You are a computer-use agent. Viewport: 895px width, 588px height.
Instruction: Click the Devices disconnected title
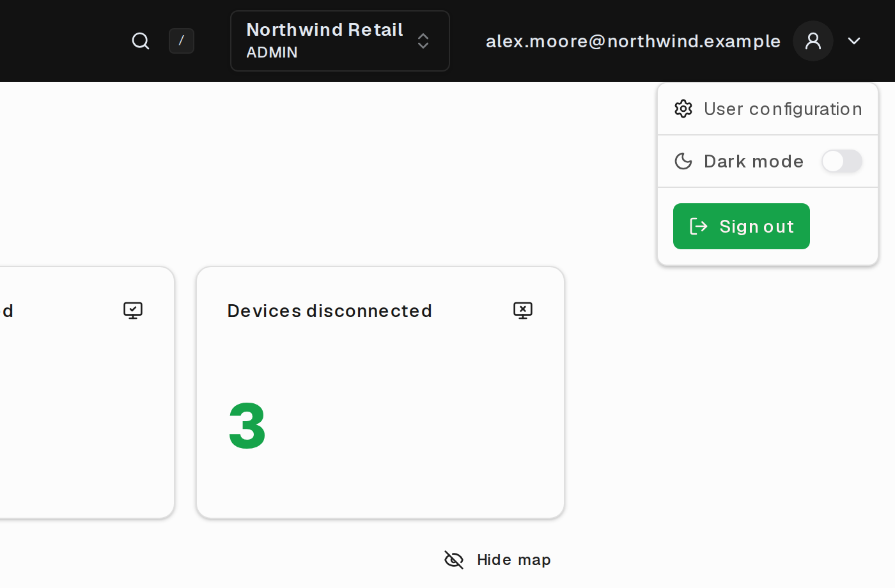330,311
